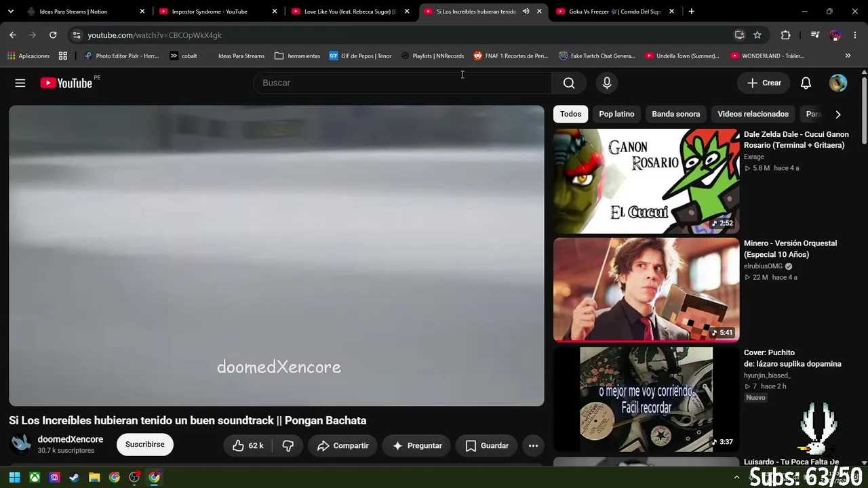Close the 'Si Los Increíbles' tab

click(539, 12)
